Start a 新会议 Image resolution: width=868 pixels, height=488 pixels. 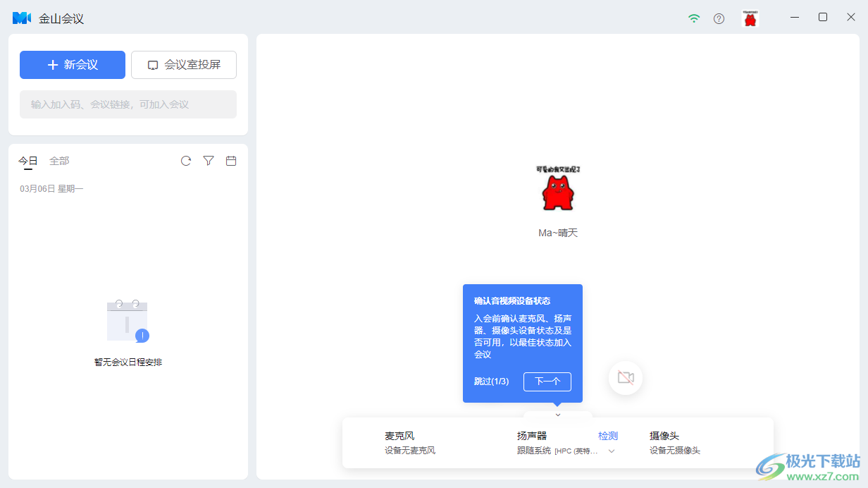click(x=73, y=65)
